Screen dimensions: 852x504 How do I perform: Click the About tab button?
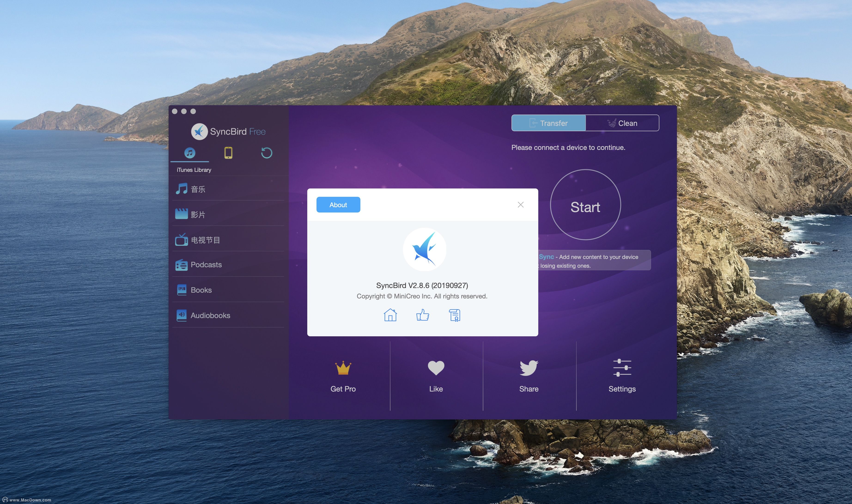(338, 205)
